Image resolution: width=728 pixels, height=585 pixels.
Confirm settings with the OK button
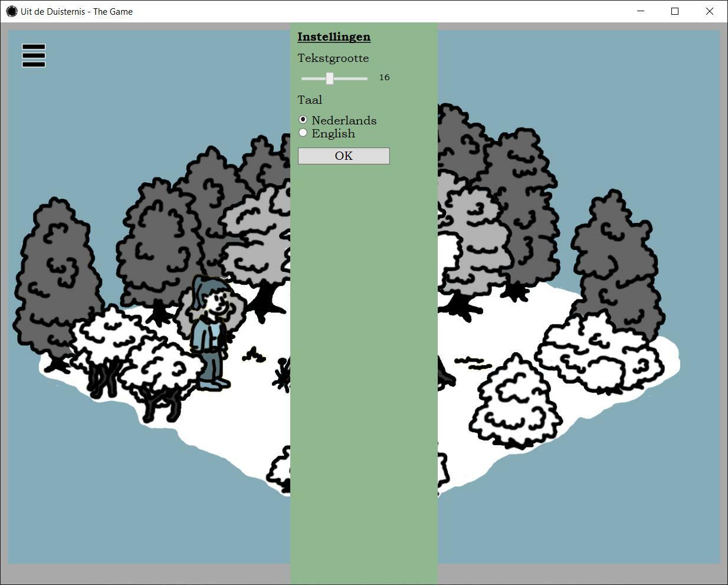pos(343,156)
